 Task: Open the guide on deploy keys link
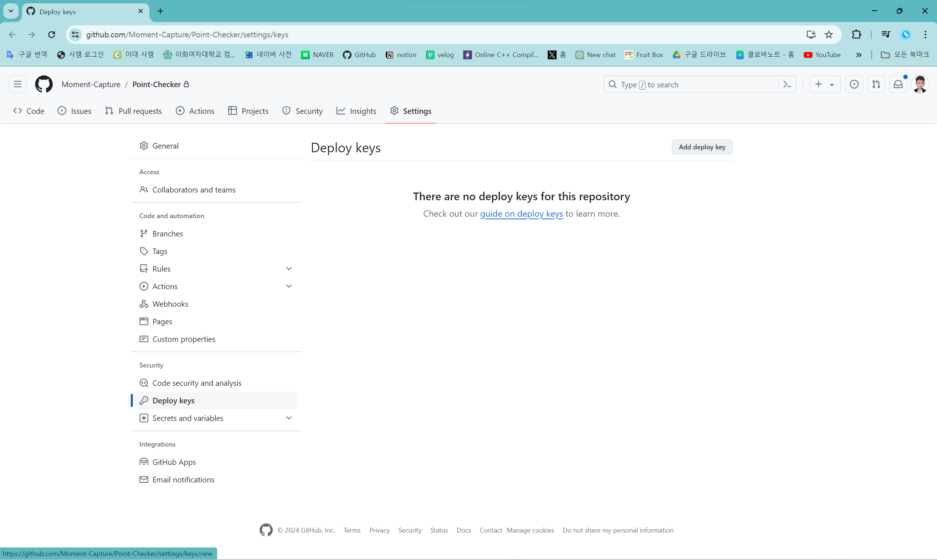521,214
